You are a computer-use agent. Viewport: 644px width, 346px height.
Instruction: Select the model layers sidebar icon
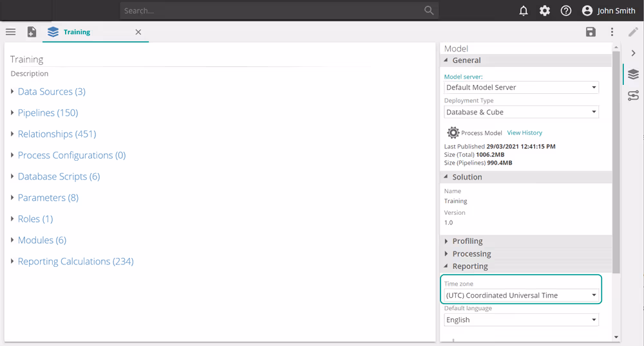pyautogui.click(x=633, y=75)
